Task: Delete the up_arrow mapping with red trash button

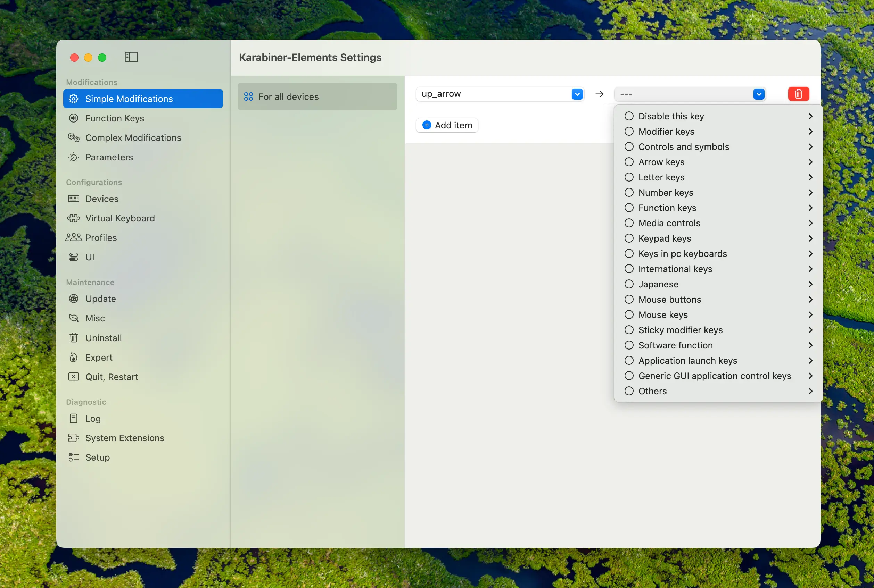Action: tap(799, 94)
